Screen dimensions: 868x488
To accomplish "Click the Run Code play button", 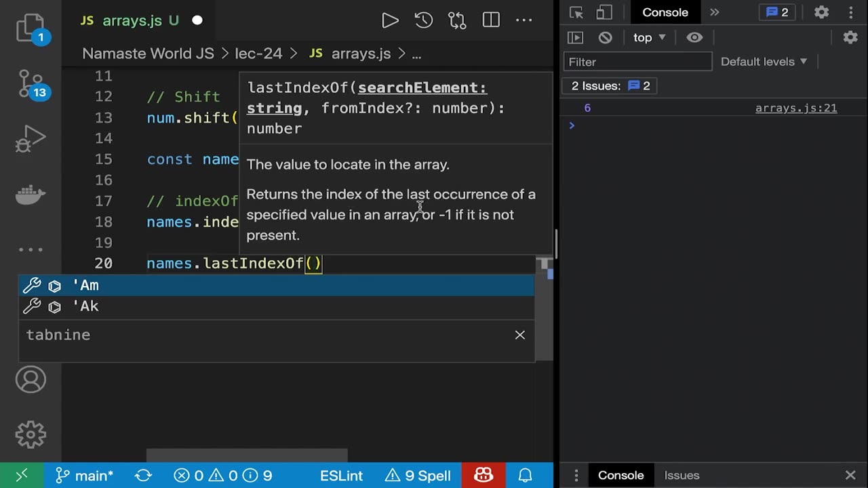I will pos(390,21).
